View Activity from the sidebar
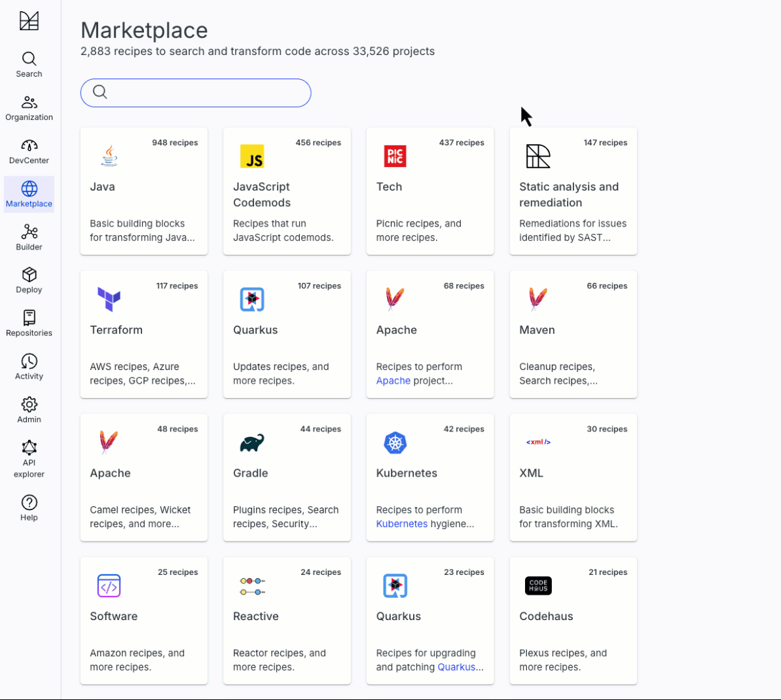781x700 pixels. [29, 367]
